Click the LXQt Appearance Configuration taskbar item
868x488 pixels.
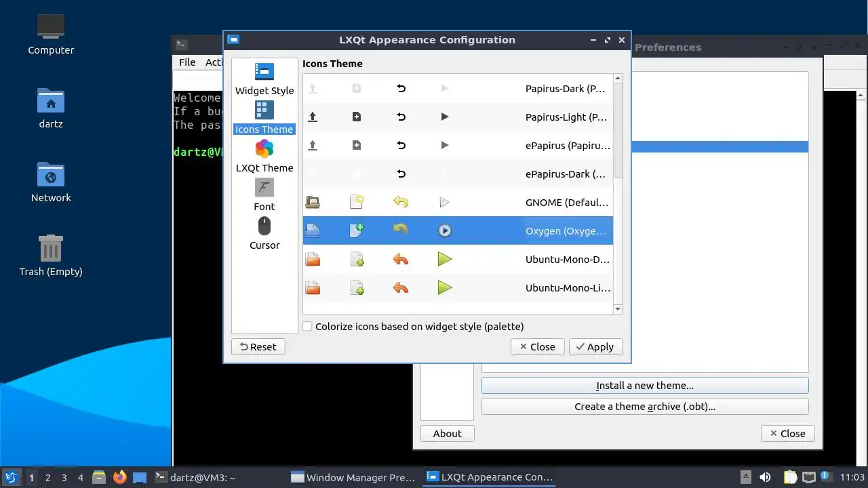(x=490, y=477)
